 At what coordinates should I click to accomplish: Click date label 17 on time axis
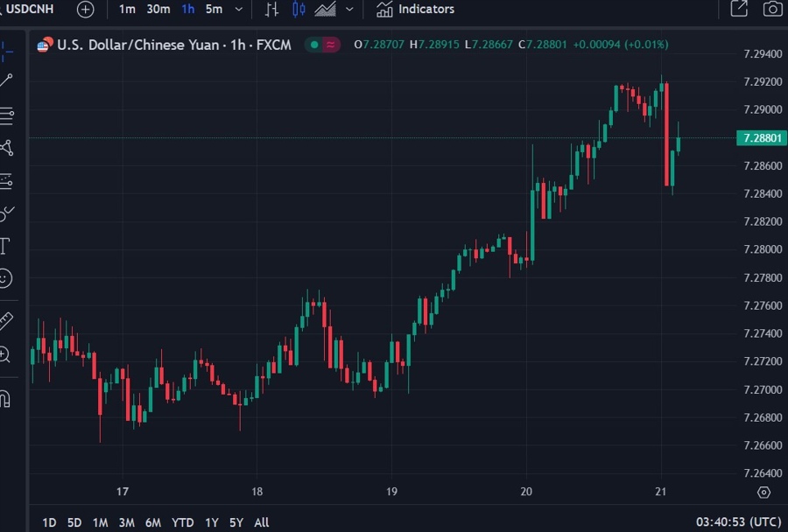point(122,491)
